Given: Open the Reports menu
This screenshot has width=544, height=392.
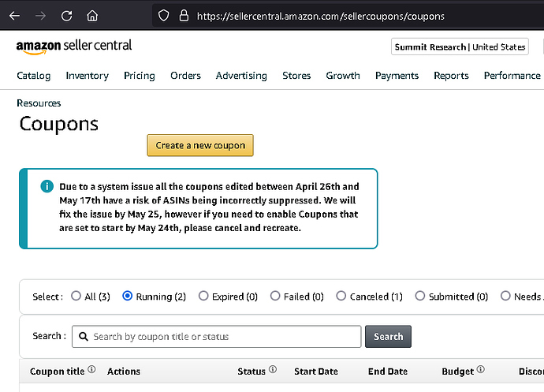Looking at the screenshot, I should (x=451, y=76).
